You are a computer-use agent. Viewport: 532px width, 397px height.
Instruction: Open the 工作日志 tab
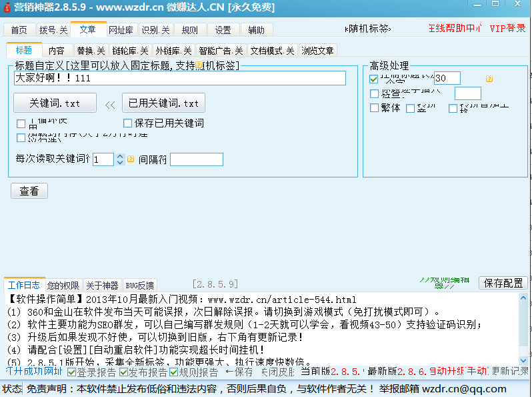click(x=24, y=285)
